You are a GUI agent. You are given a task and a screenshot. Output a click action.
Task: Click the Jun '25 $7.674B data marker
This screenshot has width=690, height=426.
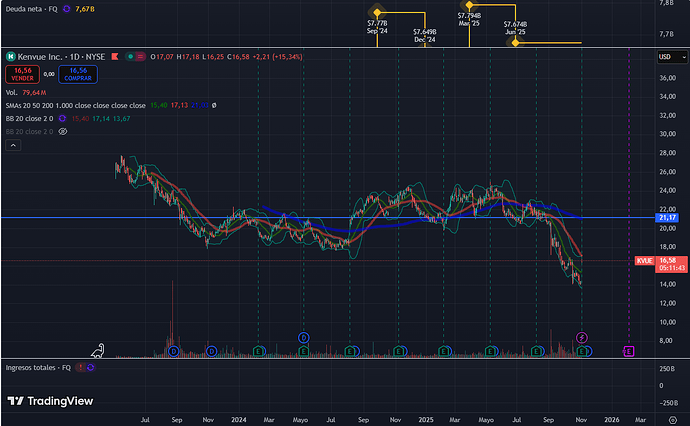[x=516, y=43]
